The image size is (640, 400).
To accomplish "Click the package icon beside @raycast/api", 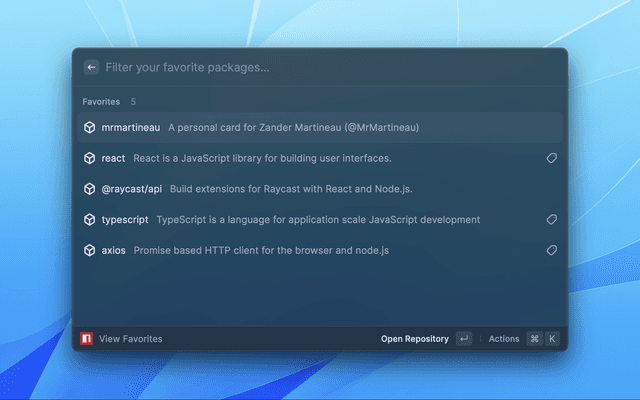I will tap(89, 189).
